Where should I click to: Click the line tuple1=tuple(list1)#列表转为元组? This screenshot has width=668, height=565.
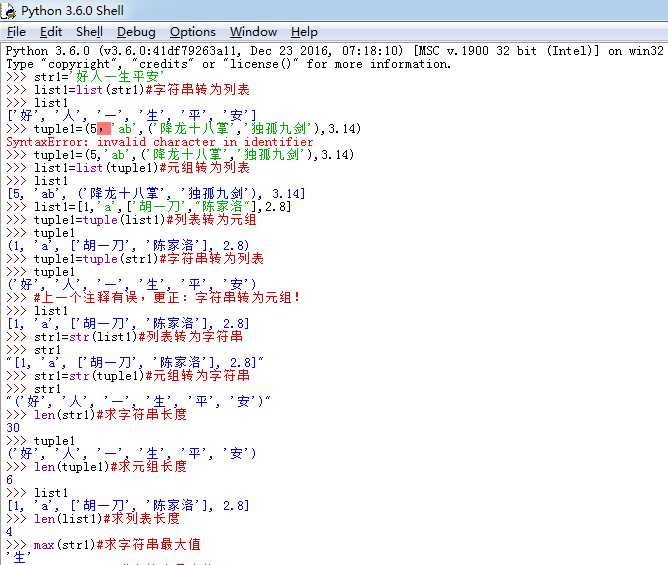tap(145, 220)
